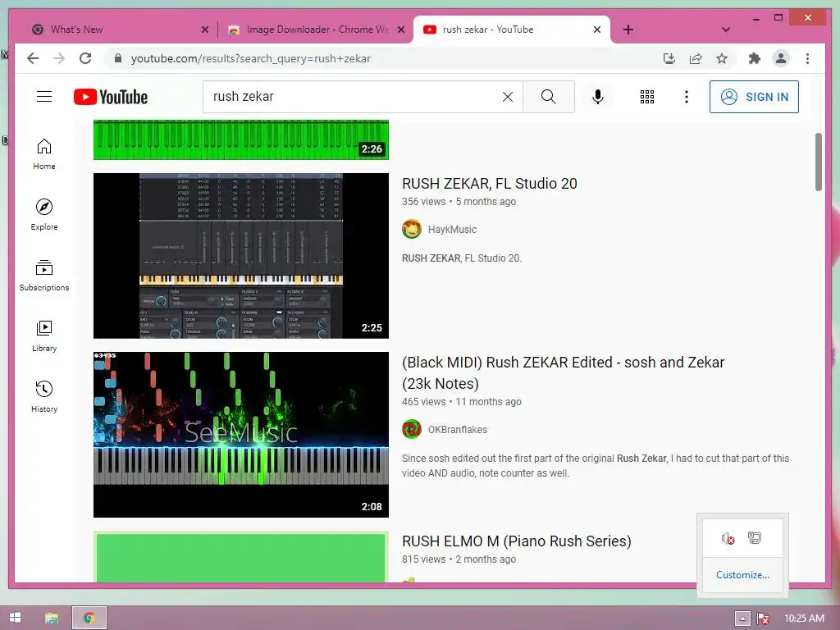Image resolution: width=840 pixels, height=630 pixels.
Task: Open the 2:26 green piano video thumbnail
Action: 241,139
